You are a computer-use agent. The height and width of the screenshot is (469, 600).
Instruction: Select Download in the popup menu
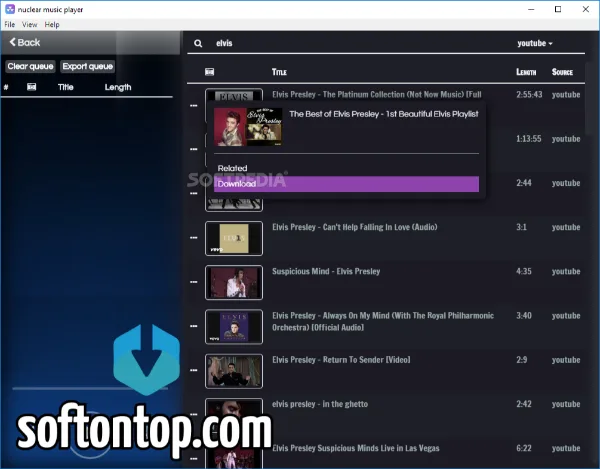(x=346, y=184)
